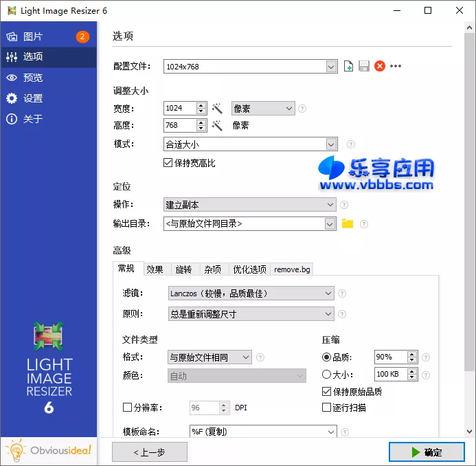Click help icon beside the 大小 value
Viewport: 476px width, 466px height.
click(426, 375)
